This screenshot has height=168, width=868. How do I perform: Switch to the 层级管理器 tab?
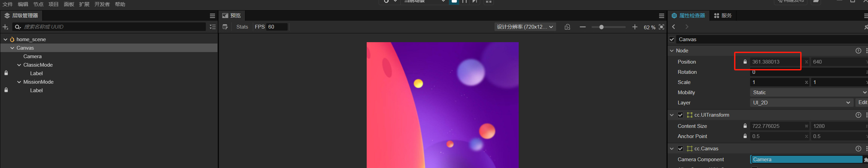tap(21, 16)
